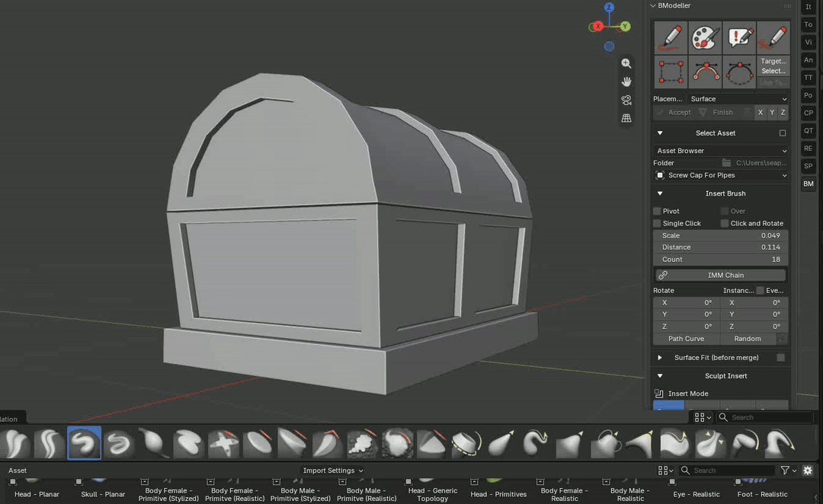Switch to the SP sidebar tab
Viewport: 823px width, 504px height.
tap(809, 166)
